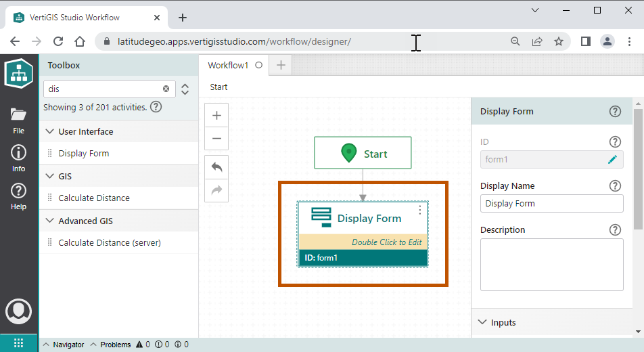Toggle expand/collapse all toolbox categories
The width and height of the screenshot is (644, 352).
point(185,89)
